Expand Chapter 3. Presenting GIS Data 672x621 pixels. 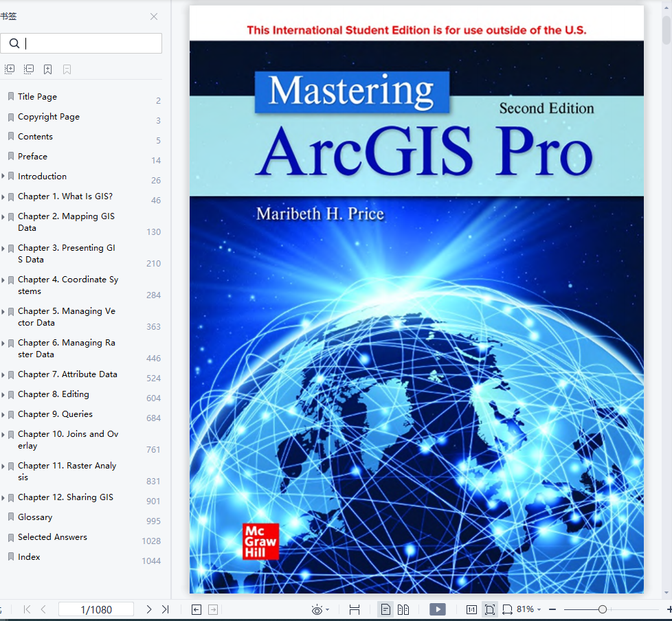(3, 249)
